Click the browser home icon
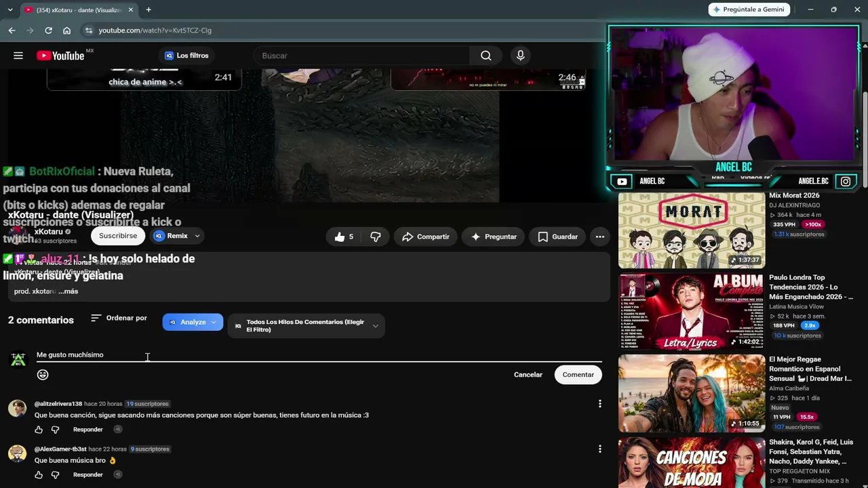This screenshot has width=868, height=488. [66, 30]
